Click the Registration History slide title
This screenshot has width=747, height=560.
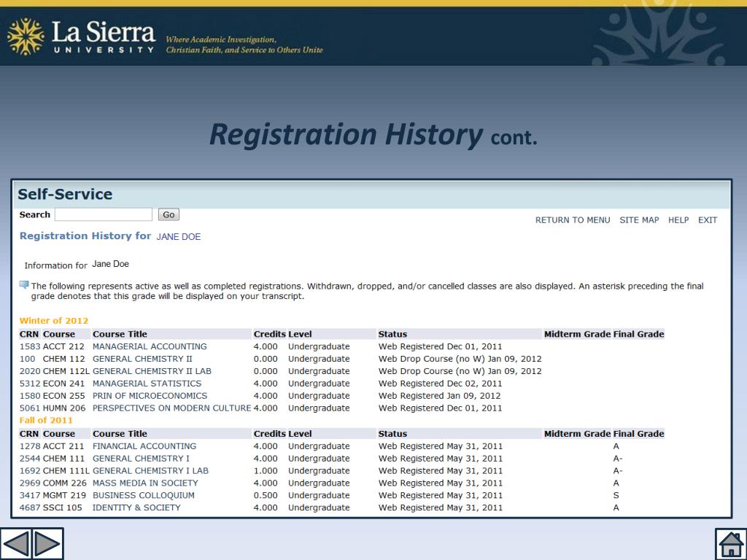pos(373,135)
